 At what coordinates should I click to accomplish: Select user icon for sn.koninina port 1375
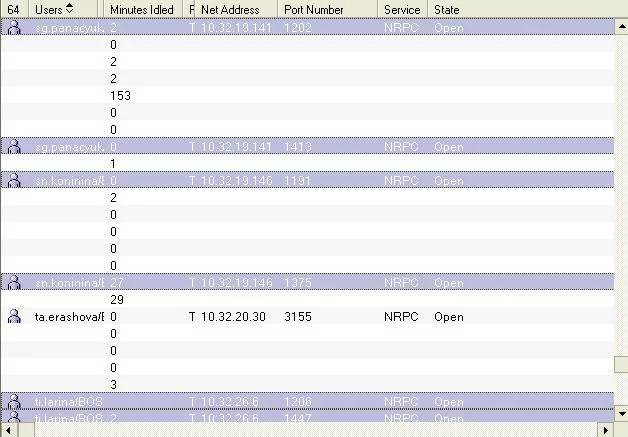14,283
